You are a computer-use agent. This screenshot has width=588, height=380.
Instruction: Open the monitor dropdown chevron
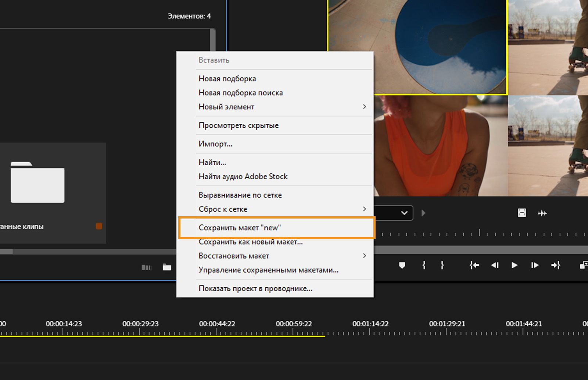click(404, 213)
